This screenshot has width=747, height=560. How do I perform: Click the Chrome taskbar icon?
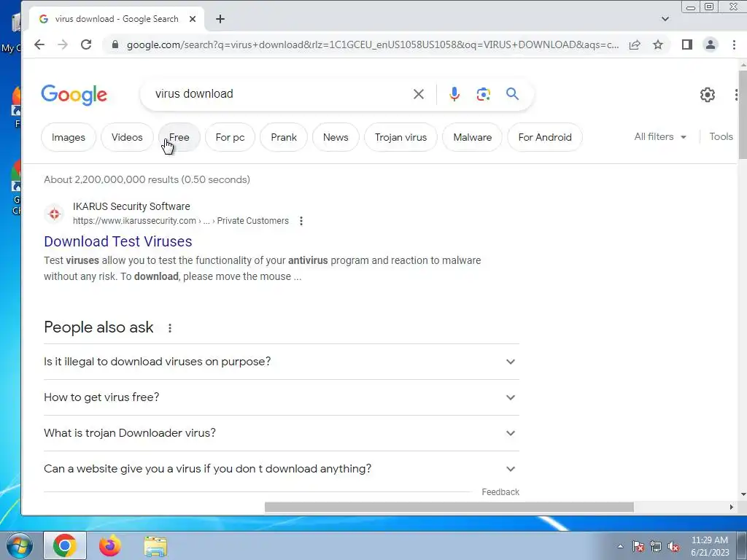coord(65,545)
